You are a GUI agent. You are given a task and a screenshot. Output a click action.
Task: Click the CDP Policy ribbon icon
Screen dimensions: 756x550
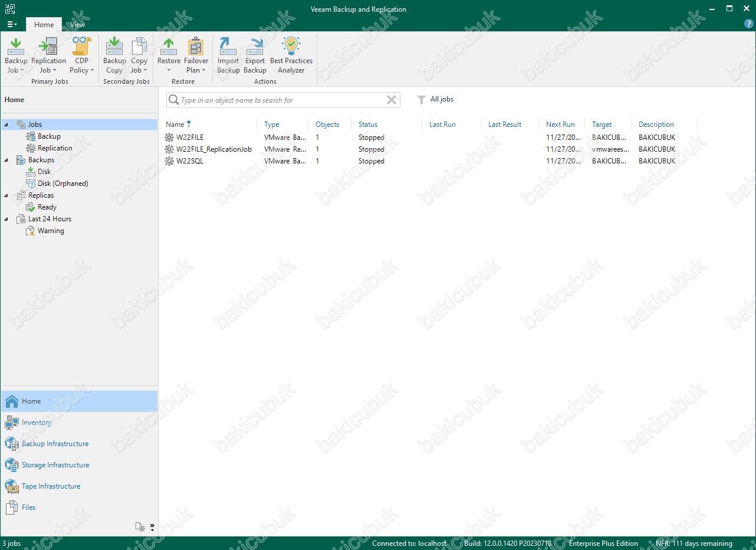point(81,46)
